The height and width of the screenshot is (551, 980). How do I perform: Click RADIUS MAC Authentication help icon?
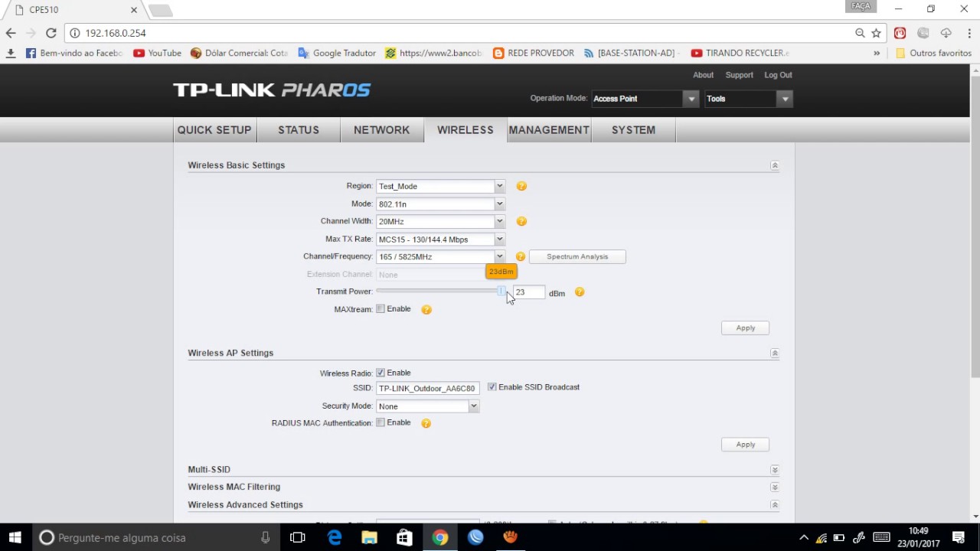click(x=426, y=423)
